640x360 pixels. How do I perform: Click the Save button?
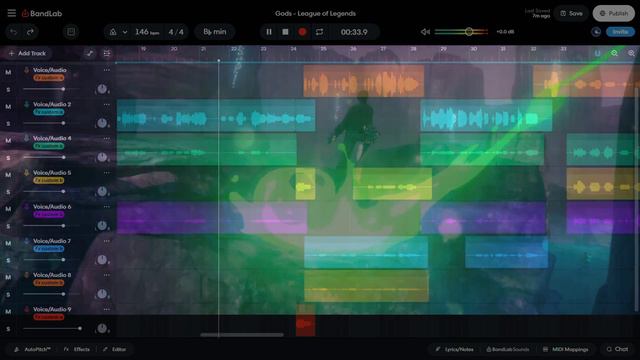(x=571, y=13)
